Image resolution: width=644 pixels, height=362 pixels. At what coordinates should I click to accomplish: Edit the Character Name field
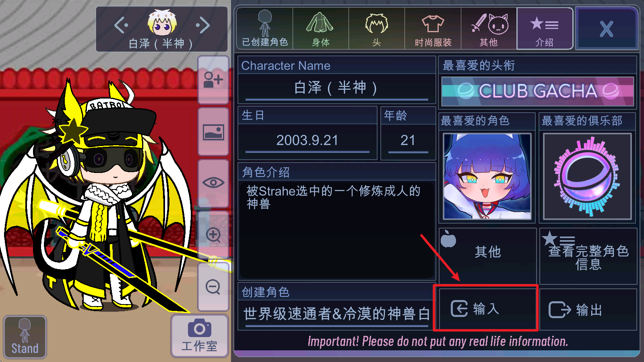click(336, 88)
